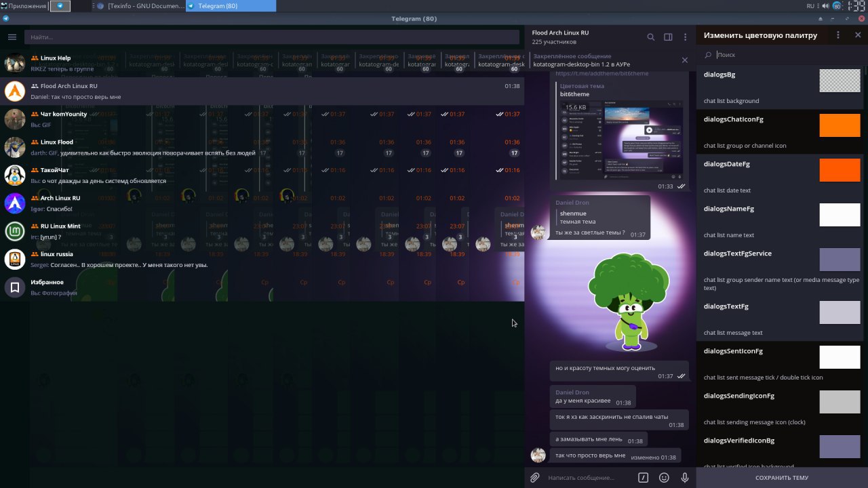Focus the Найти chat search field
The height and width of the screenshot is (488, 868).
(271, 37)
